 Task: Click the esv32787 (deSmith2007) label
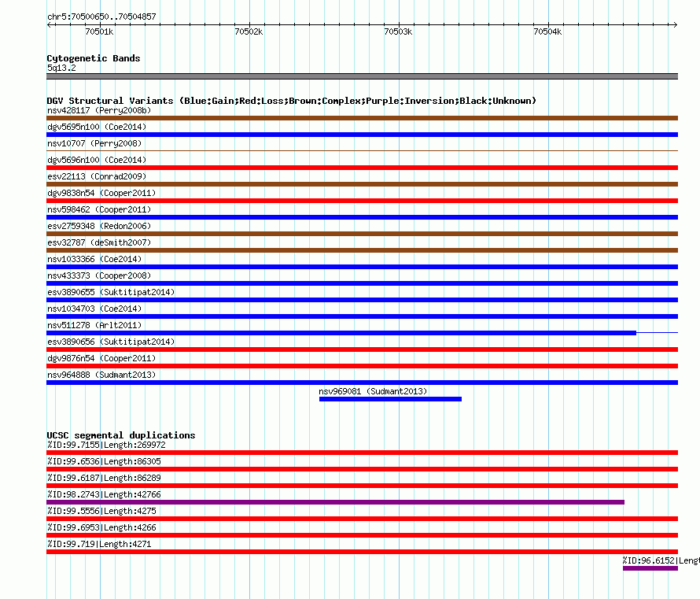point(99,242)
